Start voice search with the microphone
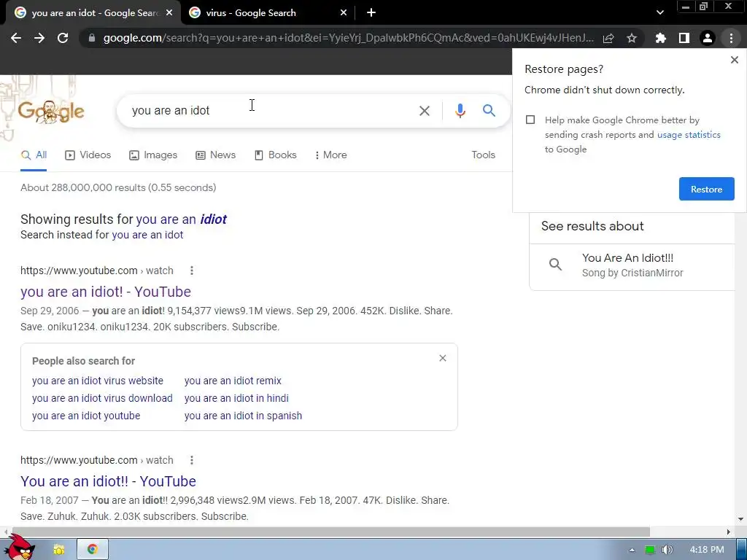 tap(460, 111)
